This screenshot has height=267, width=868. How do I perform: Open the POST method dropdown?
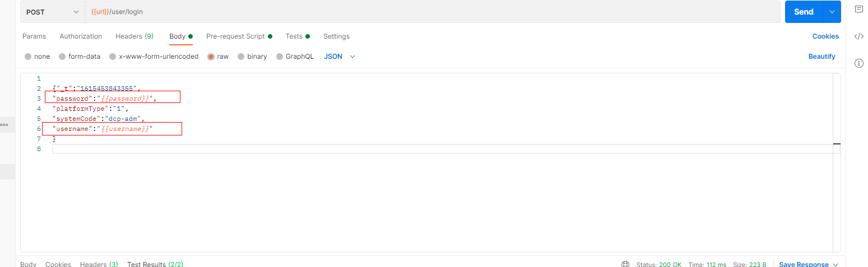pyautogui.click(x=53, y=12)
